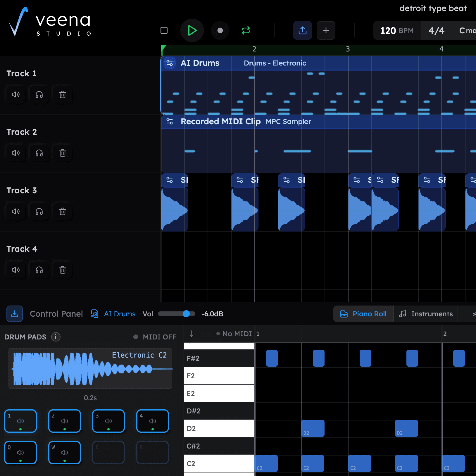This screenshot has width=476, height=476.
Task: Open the C maj key signature dropdown
Action: point(466,30)
